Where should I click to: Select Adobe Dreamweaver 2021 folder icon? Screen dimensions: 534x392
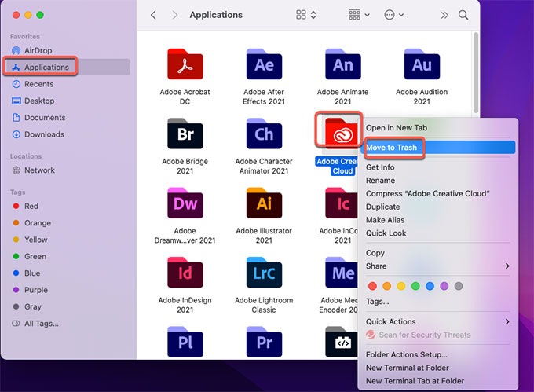[185, 203]
